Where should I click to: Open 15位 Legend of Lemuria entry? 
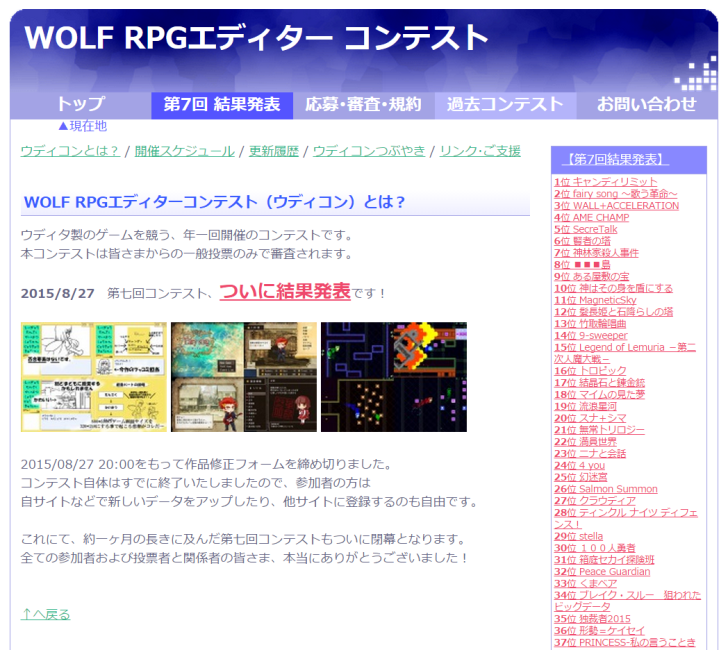click(624, 353)
